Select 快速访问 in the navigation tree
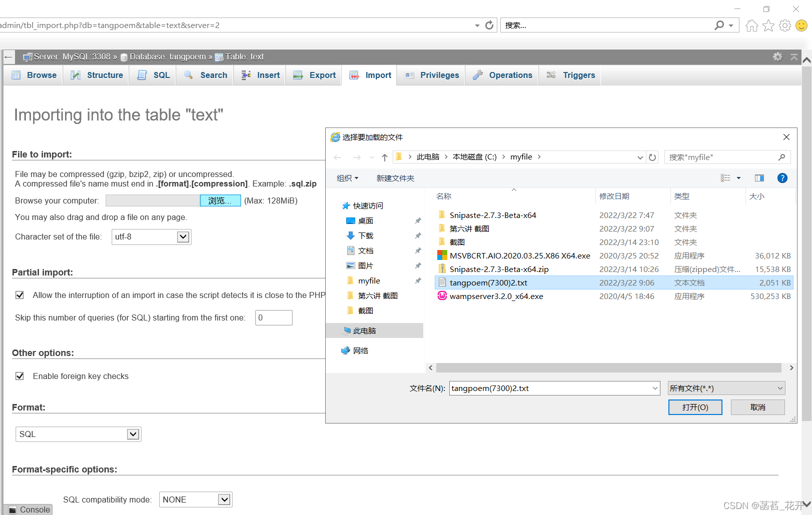The image size is (812, 515). [363, 206]
